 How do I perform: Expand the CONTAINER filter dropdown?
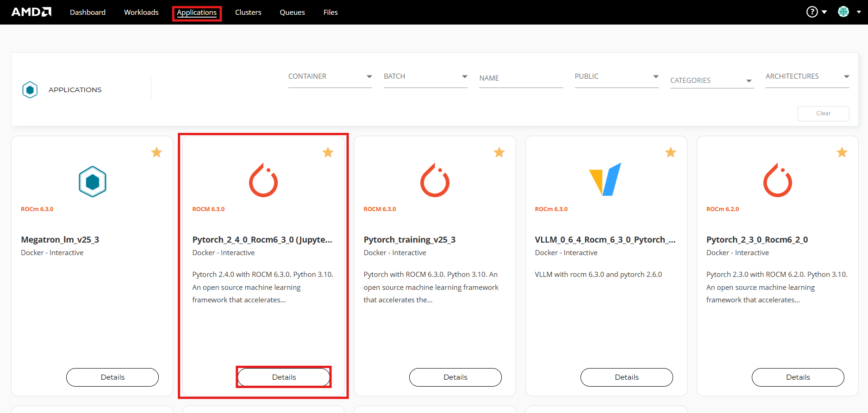point(330,77)
